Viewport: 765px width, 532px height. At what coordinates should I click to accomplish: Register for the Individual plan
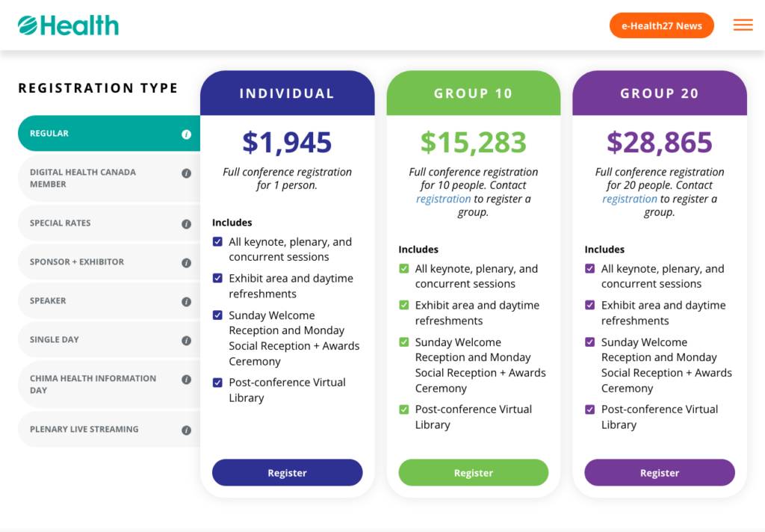coord(288,472)
